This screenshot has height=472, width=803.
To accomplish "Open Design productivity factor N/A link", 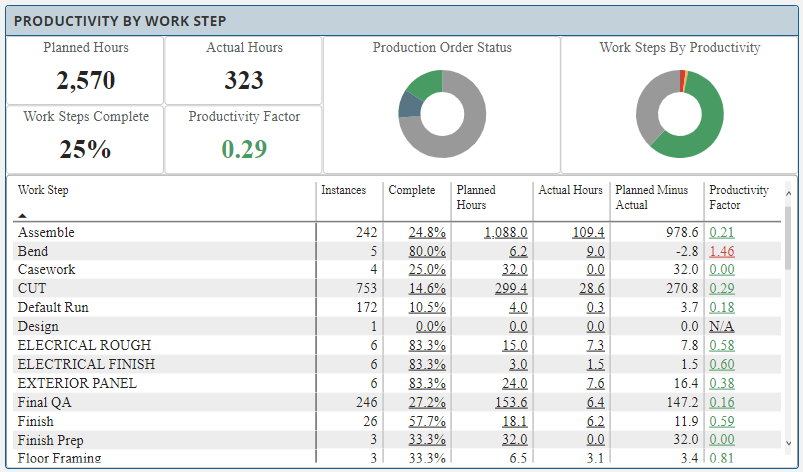I will tap(720, 326).
